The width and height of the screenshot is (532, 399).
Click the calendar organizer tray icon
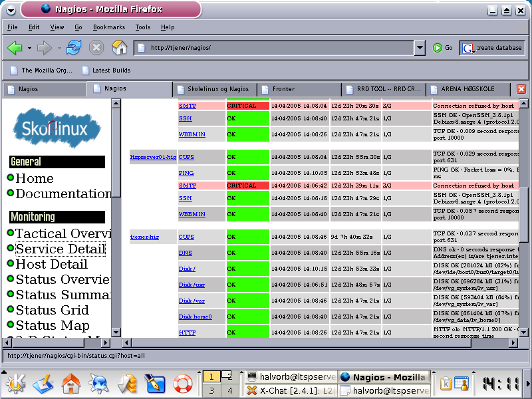pos(462,384)
